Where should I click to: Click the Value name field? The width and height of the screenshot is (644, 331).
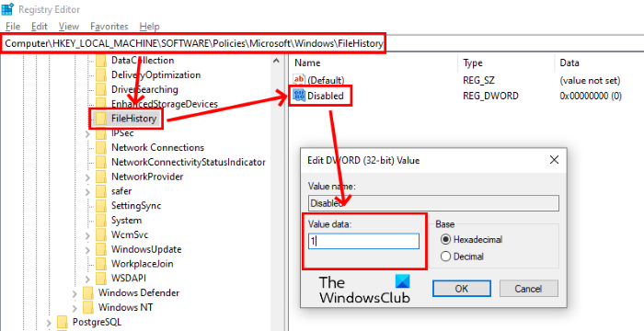(x=433, y=203)
